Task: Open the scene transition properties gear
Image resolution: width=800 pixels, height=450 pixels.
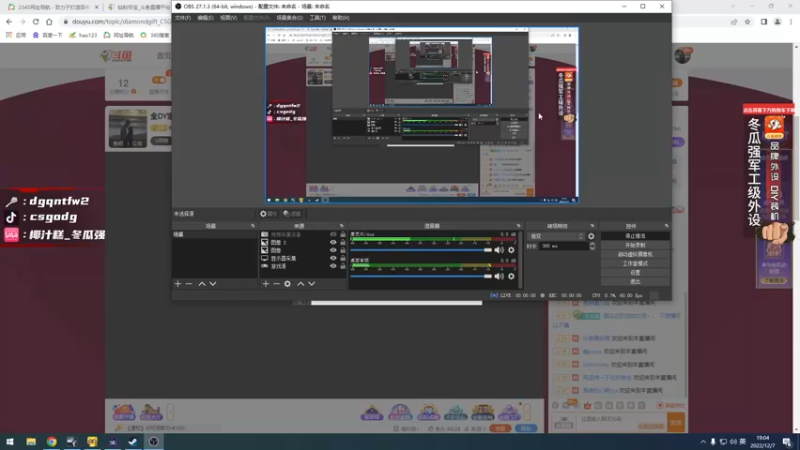Action: point(591,236)
